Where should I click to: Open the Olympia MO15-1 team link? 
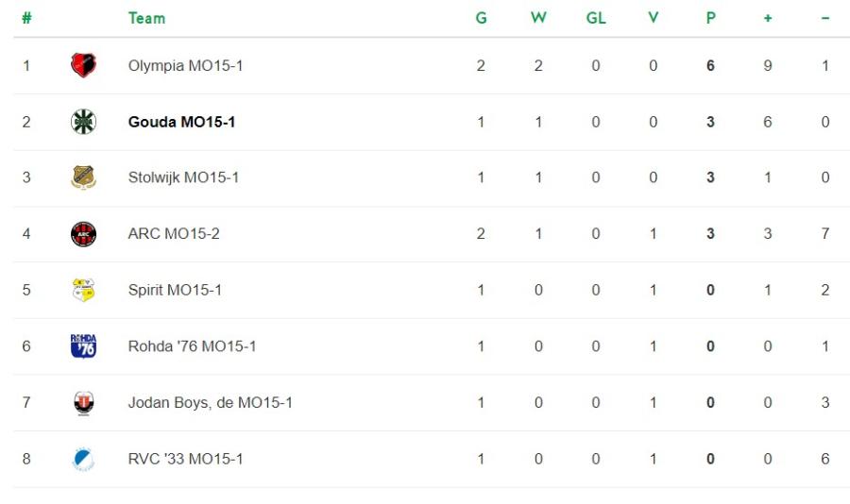(185, 66)
